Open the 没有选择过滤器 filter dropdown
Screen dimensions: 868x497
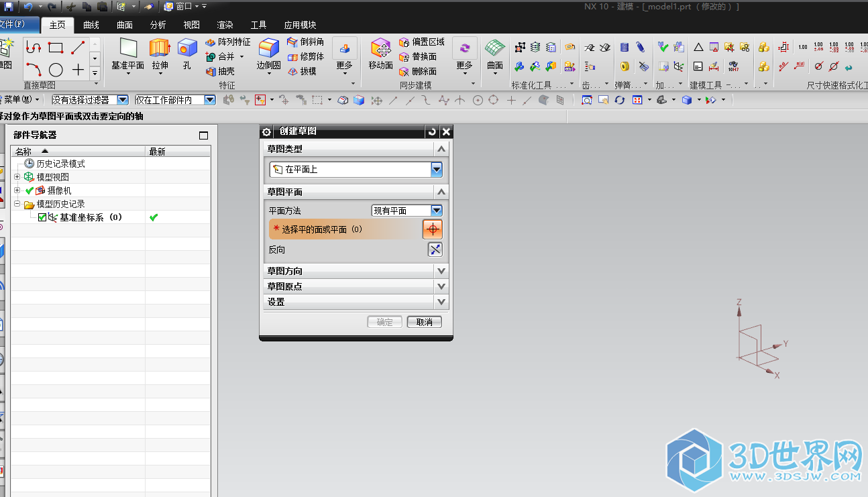122,100
